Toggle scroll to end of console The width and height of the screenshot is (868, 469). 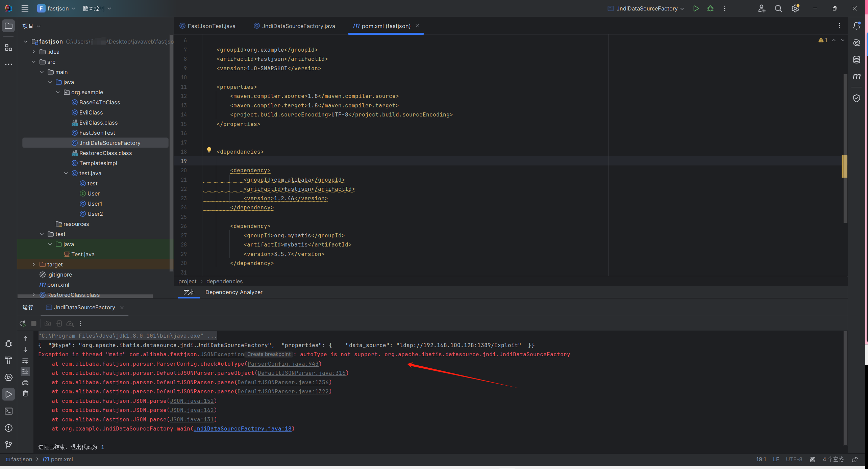coord(25,371)
